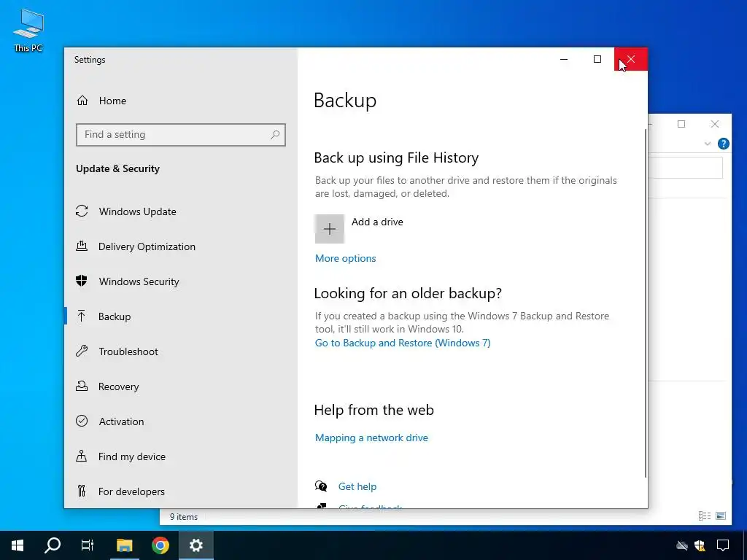
Task: Minimize the Settings window
Action: (x=564, y=60)
